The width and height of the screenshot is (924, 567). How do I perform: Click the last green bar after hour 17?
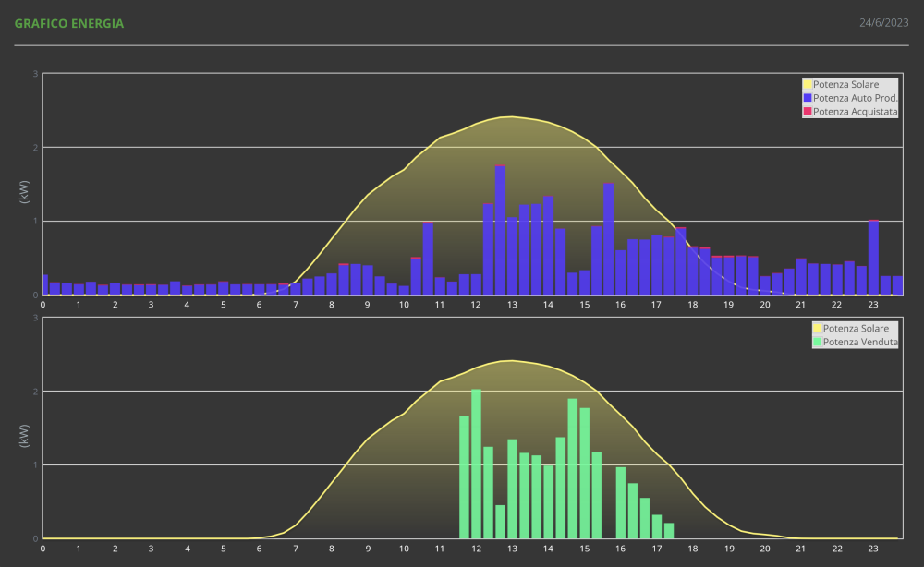(x=669, y=531)
